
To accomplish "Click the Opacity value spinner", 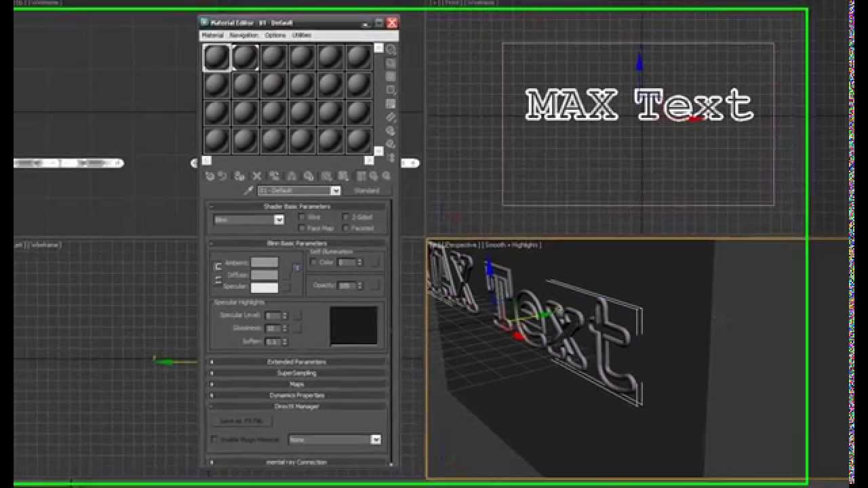I will [x=360, y=285].
